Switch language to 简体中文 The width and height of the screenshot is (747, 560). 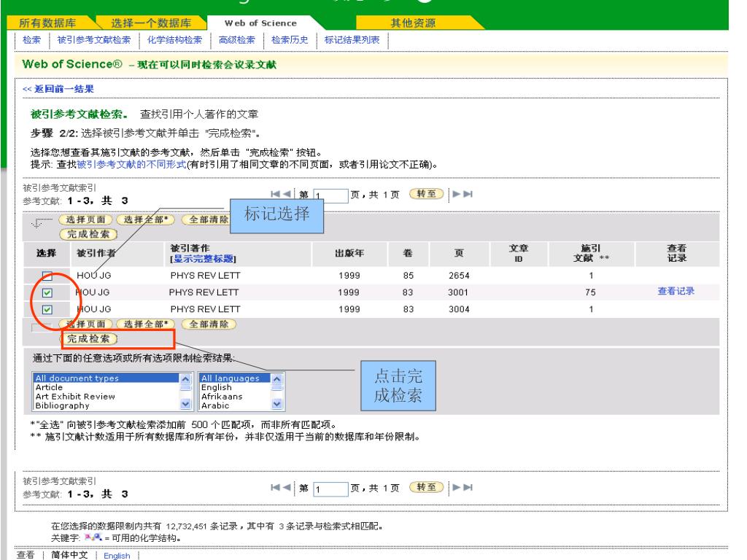[x=69, y=555]
